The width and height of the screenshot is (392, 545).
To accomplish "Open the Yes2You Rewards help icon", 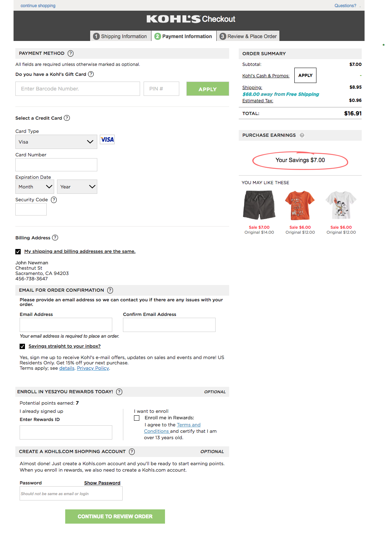I will pyautogui.click(x=119, y=392).
